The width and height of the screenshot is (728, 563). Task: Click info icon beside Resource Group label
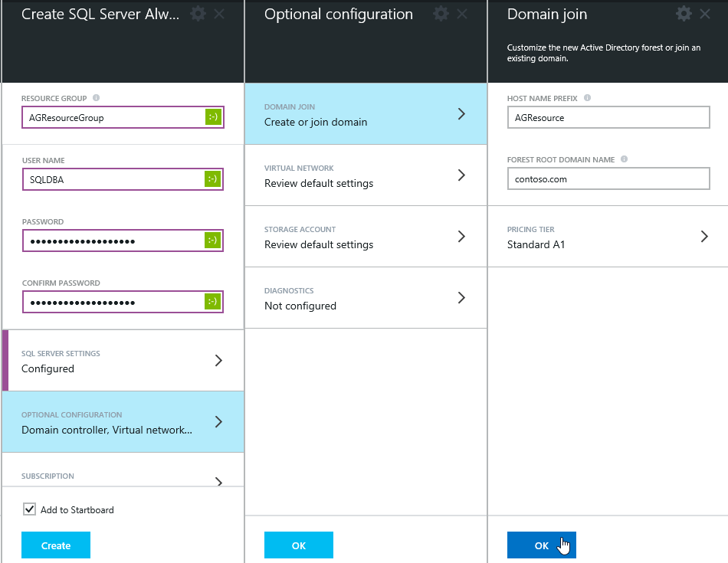pyautogui.click(x=96, y=98)
